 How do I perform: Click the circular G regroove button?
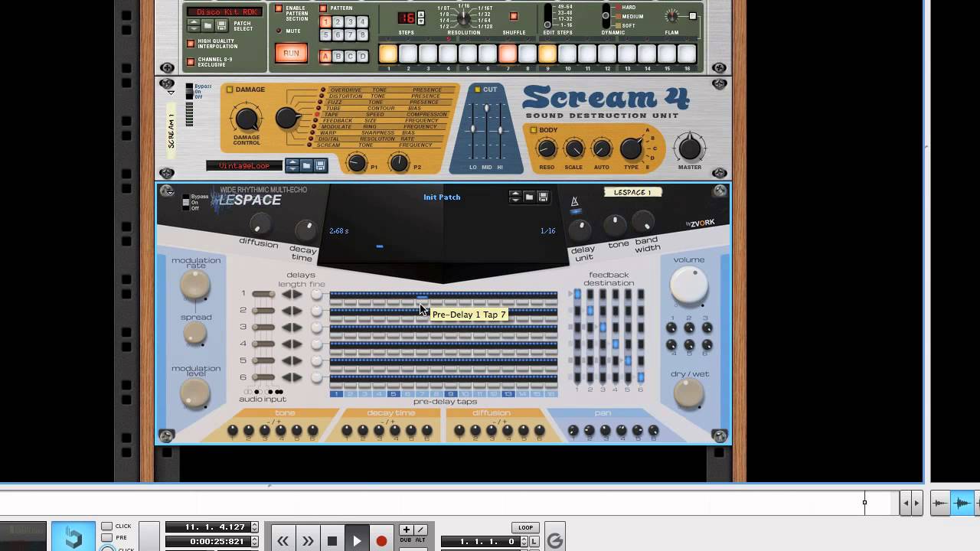tap(555, 540)
